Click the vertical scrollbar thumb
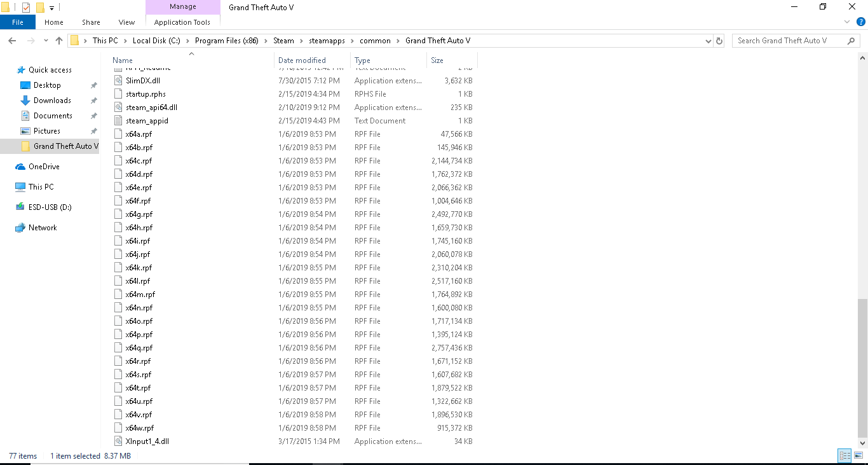The image size is (868, 465). point(862,368)
